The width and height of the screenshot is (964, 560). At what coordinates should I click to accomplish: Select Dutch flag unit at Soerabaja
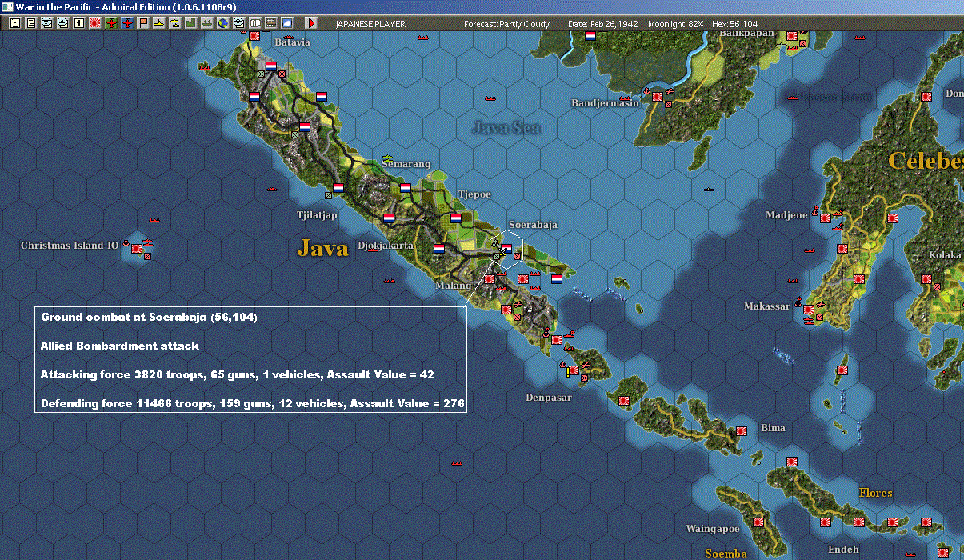coord(506,249)
